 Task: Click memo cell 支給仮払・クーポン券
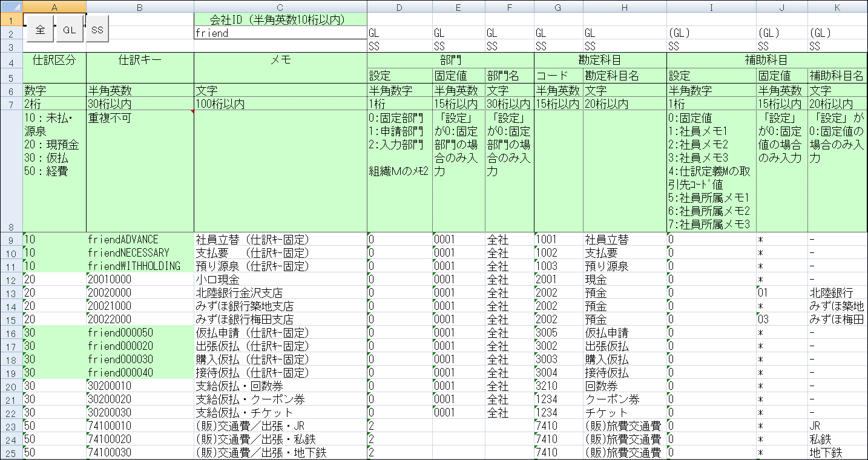[280, 399]
